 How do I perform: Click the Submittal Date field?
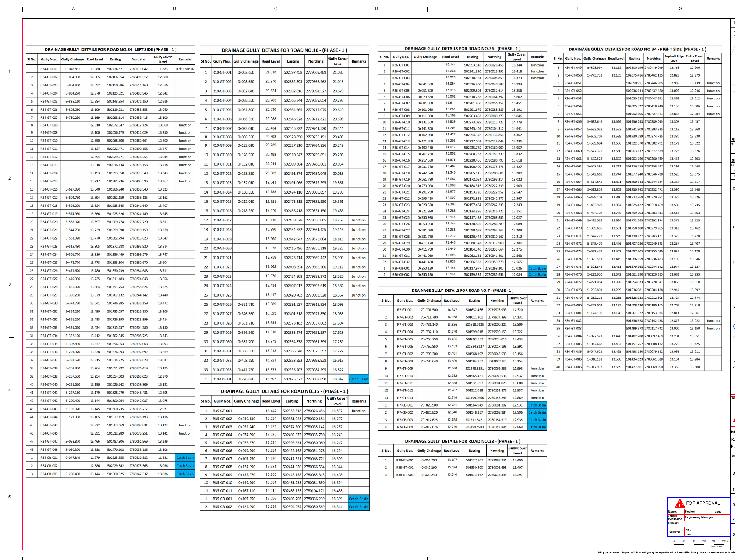[689, 535]
